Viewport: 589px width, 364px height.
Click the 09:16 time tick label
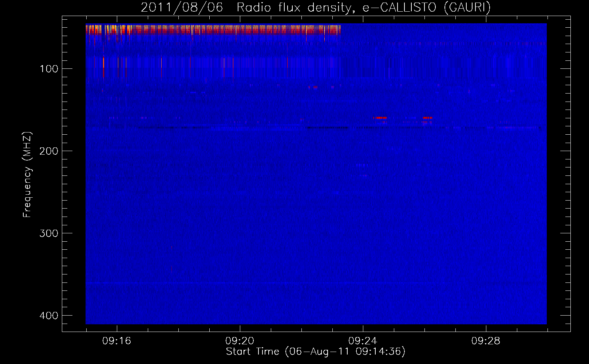pos(117,341)
